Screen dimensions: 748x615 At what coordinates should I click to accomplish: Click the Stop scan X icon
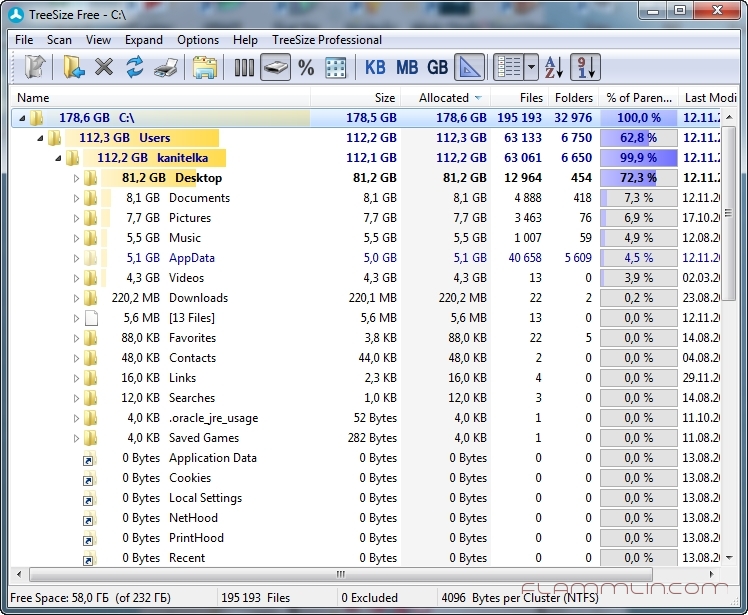pyautogui.click(x=104, y=67)
